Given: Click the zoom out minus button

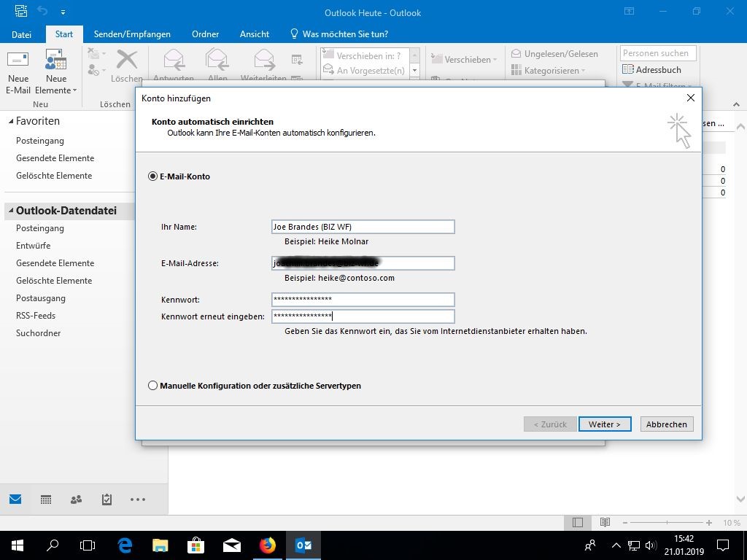Looking at the screenshot, I should (x=625, y=523).
